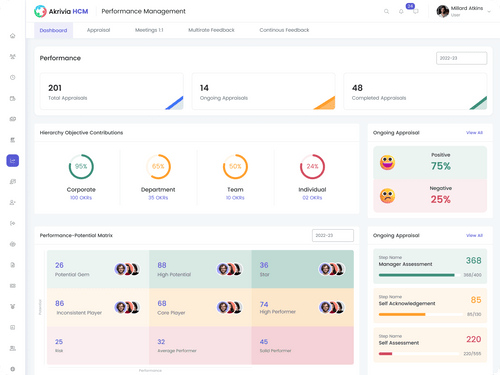Screen dimensions: 500x375
Task: Open the Performance-Potential Matrix 2022-23 dropdown
Action: (333, 235)
